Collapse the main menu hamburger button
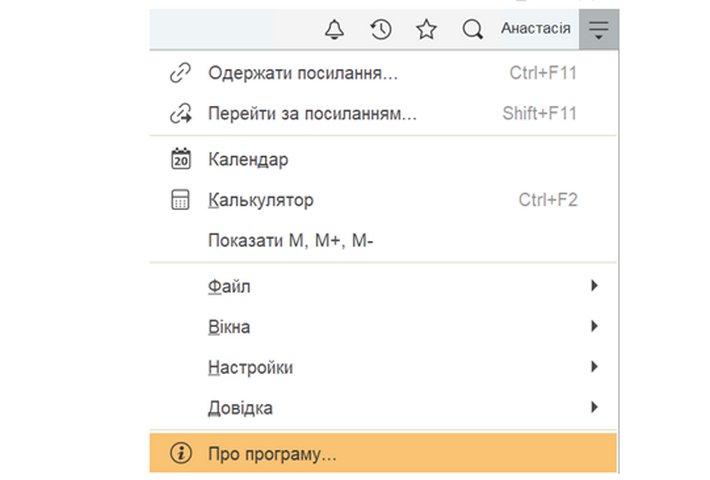The width and height of the screenshot is (710, 480). pos(598,30)
